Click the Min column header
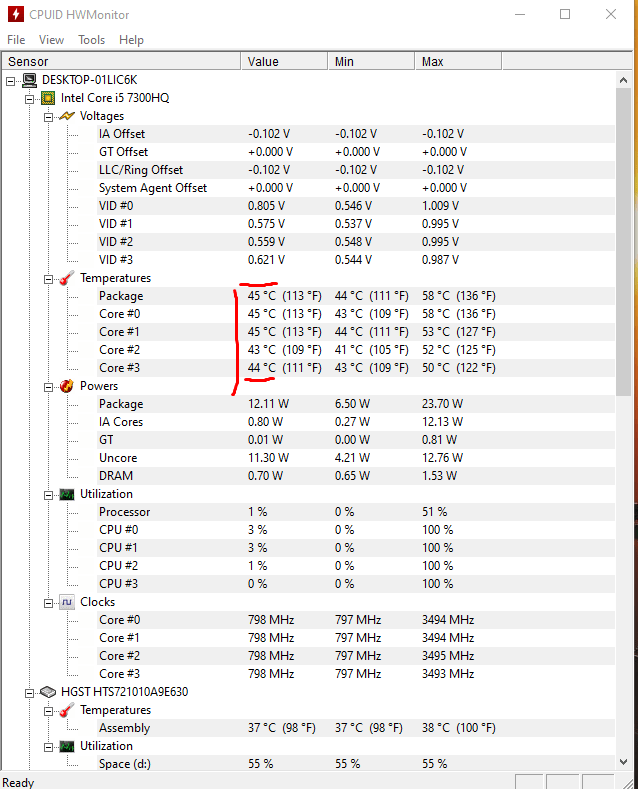The image size is (638, 789). point(371,61)
